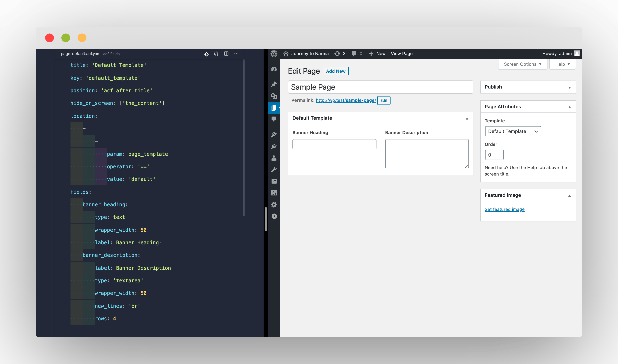The height and width of the screenshot is (364, 618).
Task: Open editor more actions ellipsis menu
Action: click(236, 53)
